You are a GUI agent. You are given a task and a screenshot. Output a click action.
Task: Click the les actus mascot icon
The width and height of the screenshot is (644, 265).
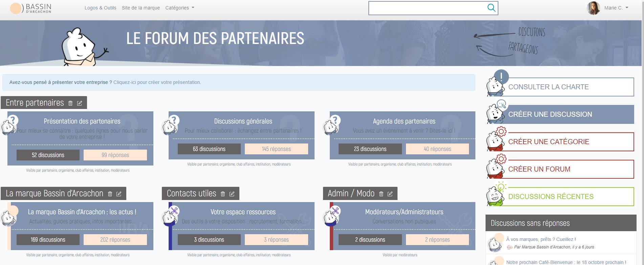9,216
